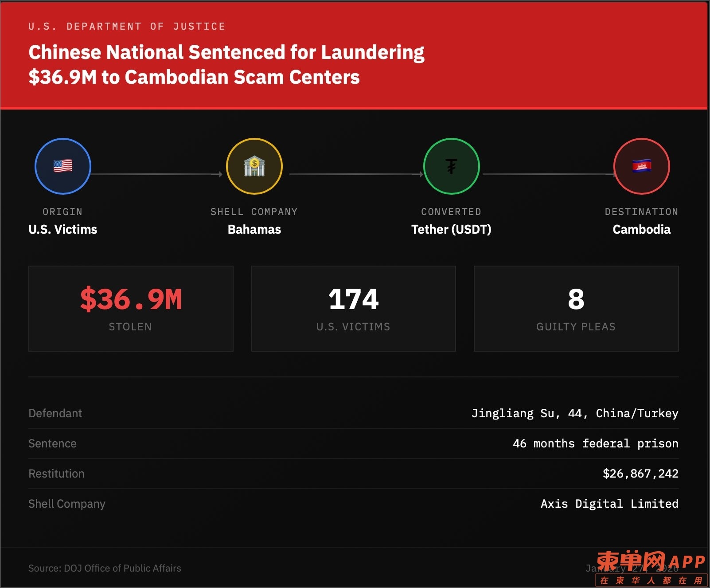Click the green Tether currency icon
Screen dimensions: 710x588
point(451,166)
